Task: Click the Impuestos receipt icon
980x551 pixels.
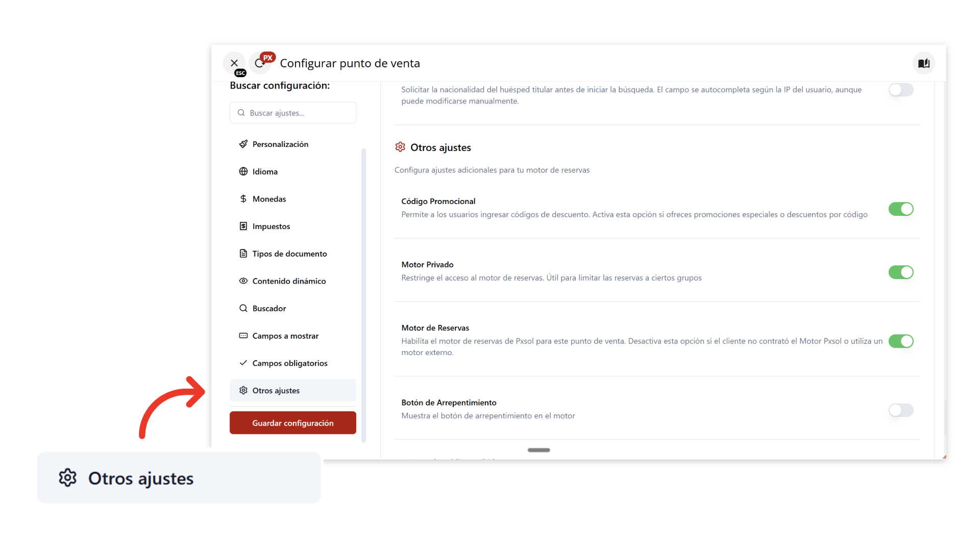Action: [243, 226]
